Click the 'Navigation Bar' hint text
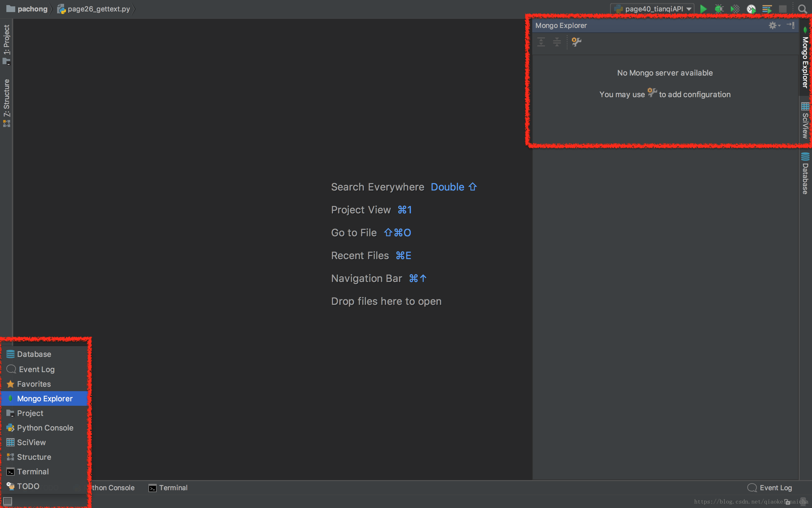This screenshot has height=508, width=812. click(x=366, y=278)
